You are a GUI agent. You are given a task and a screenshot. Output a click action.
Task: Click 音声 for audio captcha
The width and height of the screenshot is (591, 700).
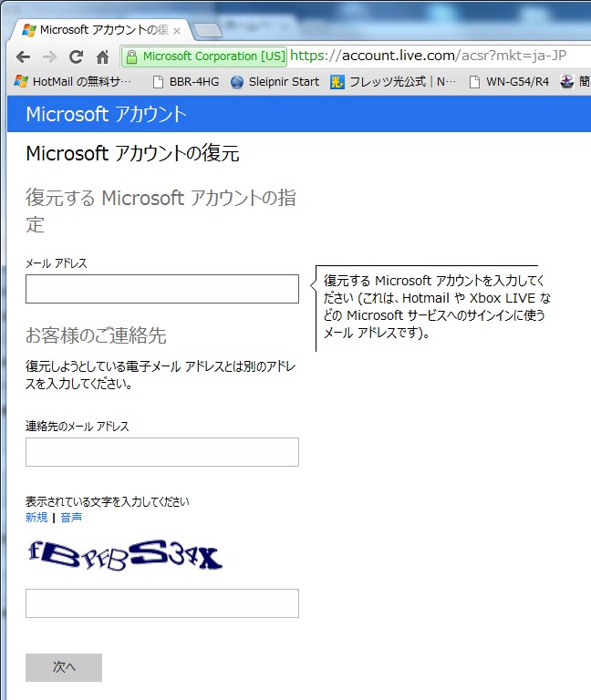[71, 518]
